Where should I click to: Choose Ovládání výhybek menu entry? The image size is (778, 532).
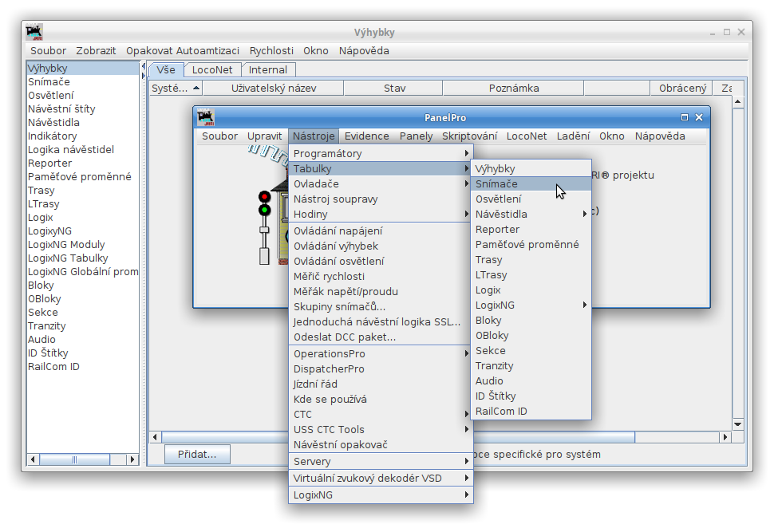(x=336, y=246)
